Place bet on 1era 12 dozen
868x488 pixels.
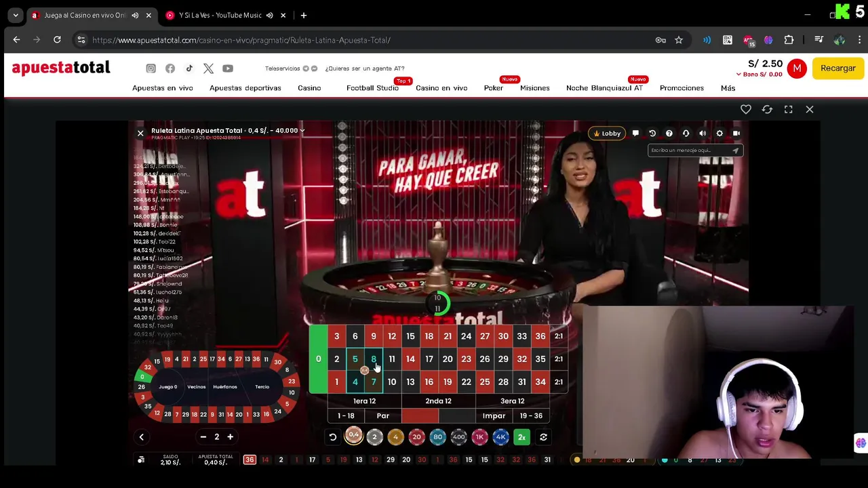pos(364,401)
